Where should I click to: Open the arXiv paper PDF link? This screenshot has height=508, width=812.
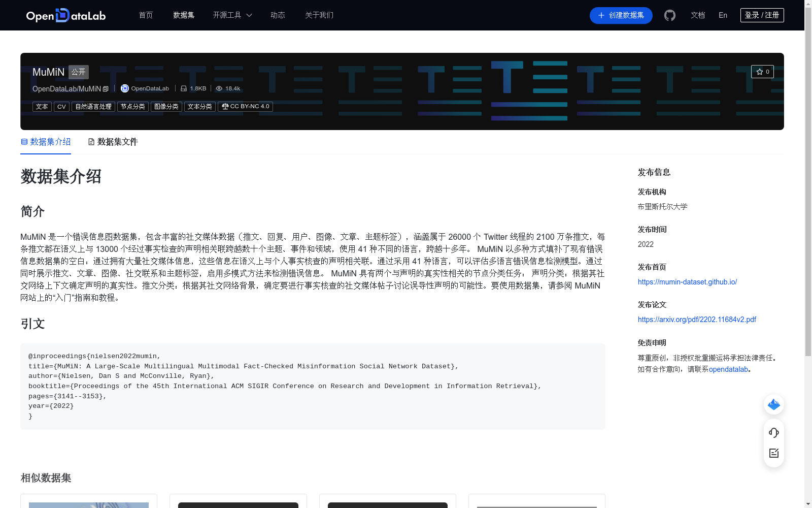(697, 320)
